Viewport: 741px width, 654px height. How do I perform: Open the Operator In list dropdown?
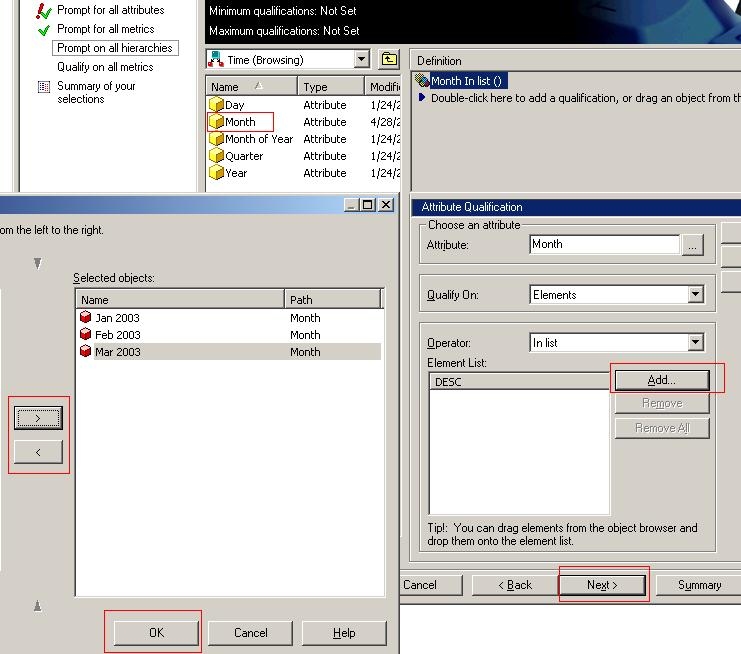click(x=696, y=343)
